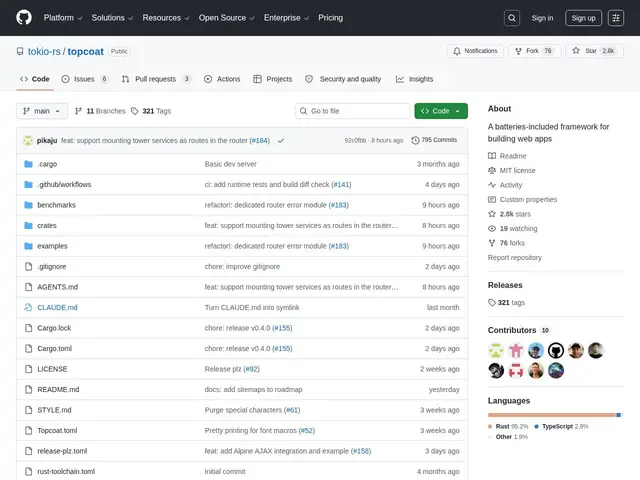
Task: Switch to the Pull requests tab
Action: [x=156, y=79]
